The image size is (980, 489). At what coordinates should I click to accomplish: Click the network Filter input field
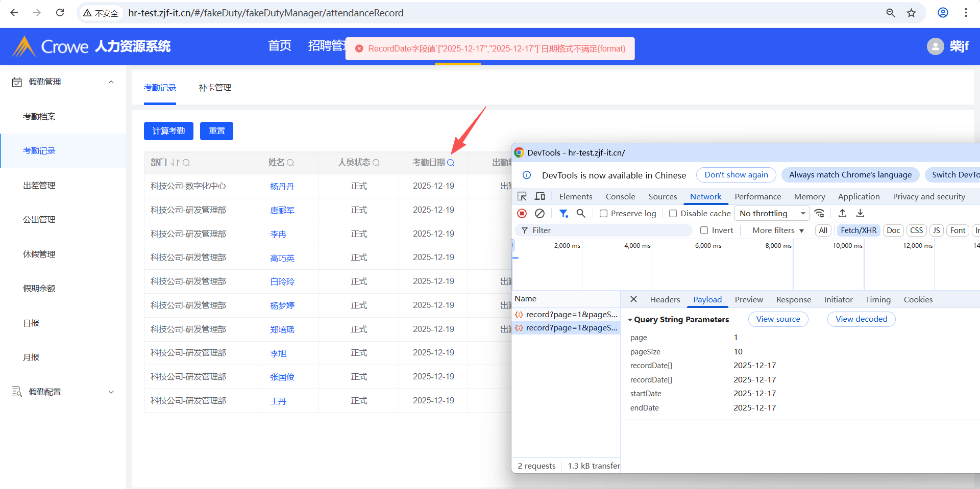pos(607,230)
